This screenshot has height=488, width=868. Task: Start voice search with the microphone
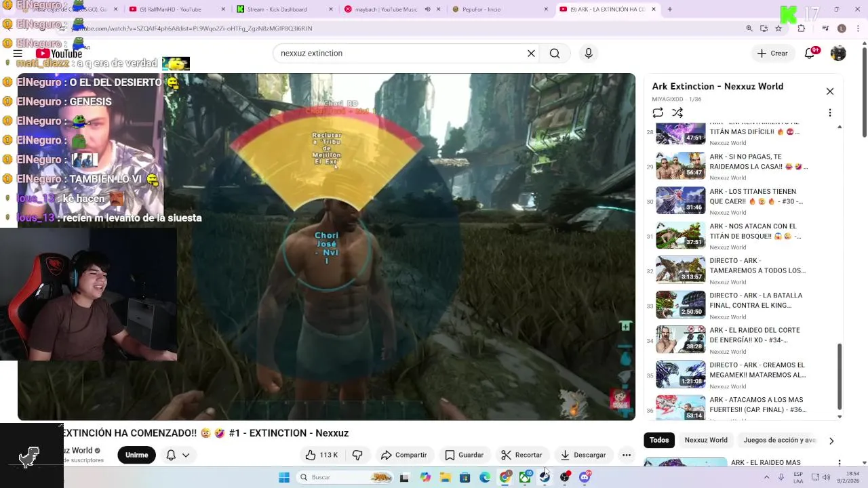[589, 54]
